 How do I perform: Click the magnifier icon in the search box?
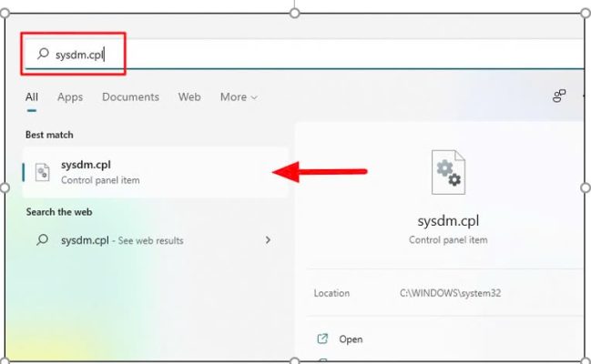coord(43,54)
